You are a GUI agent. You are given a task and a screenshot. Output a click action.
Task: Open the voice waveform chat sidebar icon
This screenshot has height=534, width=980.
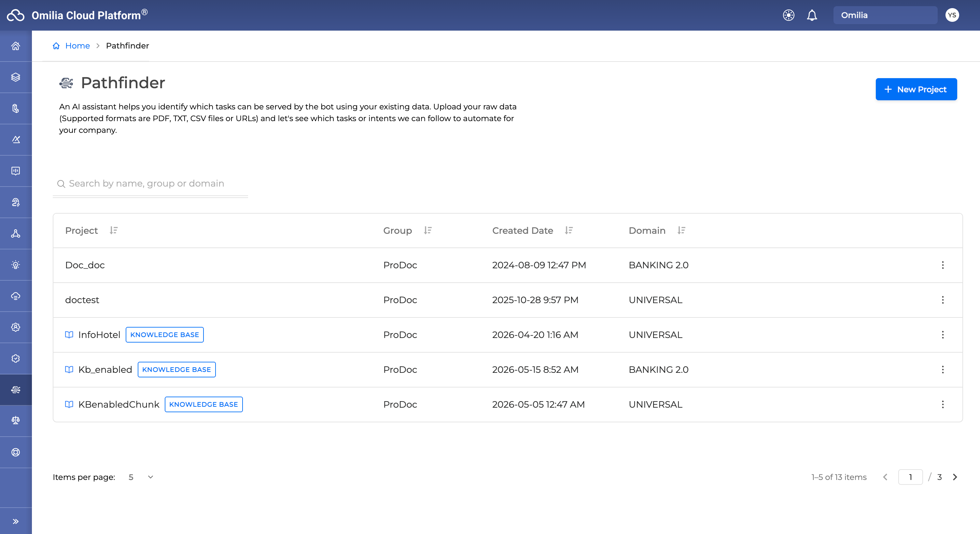pyautogui.click(x=16, y=171)
